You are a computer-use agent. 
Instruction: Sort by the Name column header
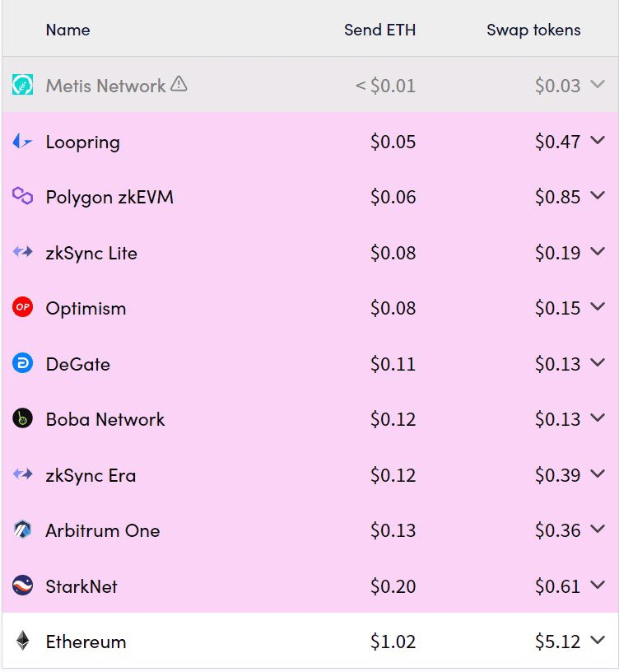point(67,30)
